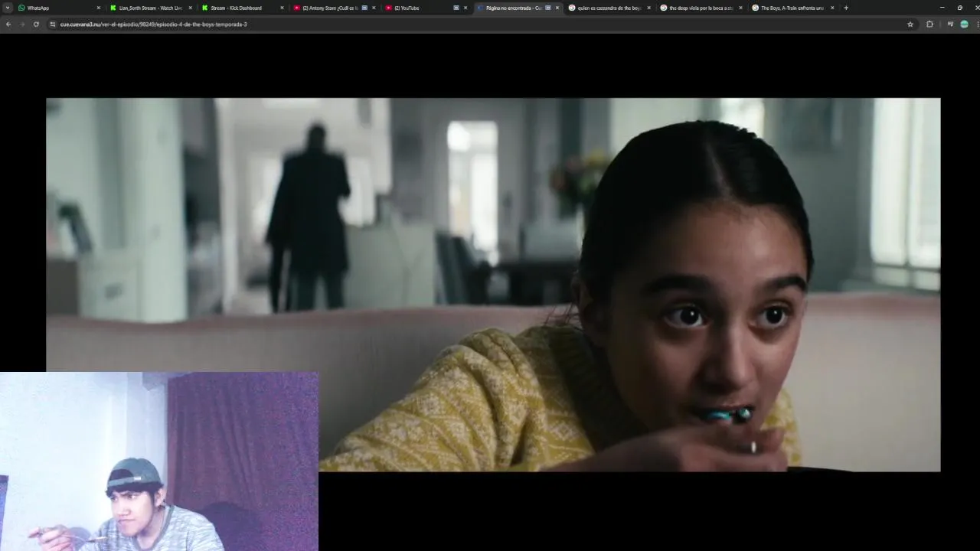The image size is (980, 551).
Task: Select the Página no encontrada tab
Action: point(518,8)
